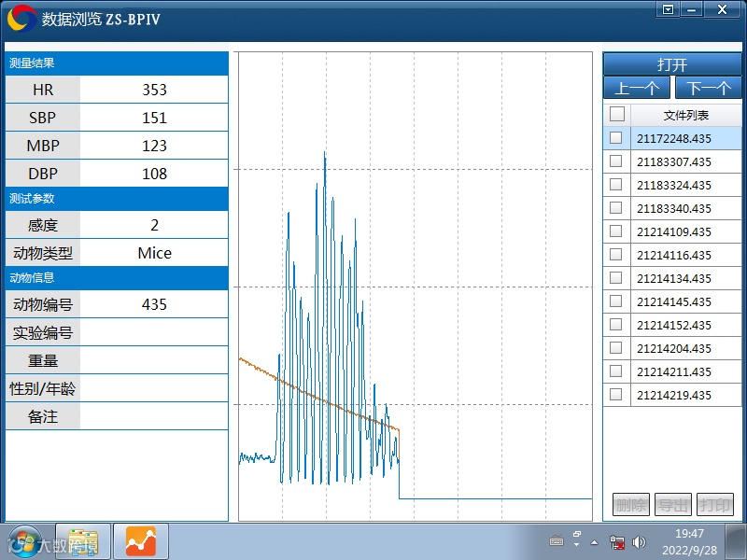Click the blood pressure waveform chart
The width and height of the screenshot is (747, 560).
pyautogui.click(x=416, y=287)
